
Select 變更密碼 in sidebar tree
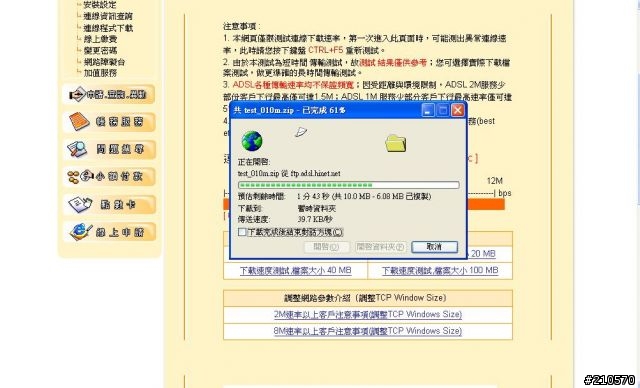pyautogui.click(x=100, y=51)
